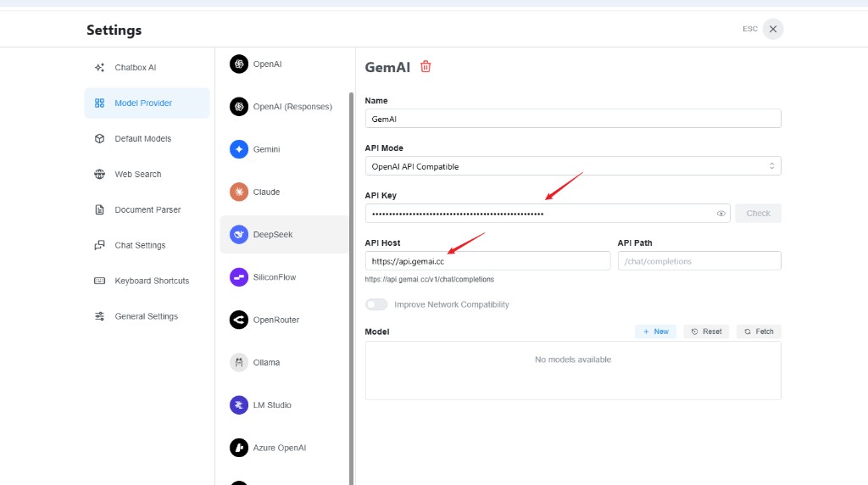
Task: Select the LM Studio provider icon
Action: (239, 405)
